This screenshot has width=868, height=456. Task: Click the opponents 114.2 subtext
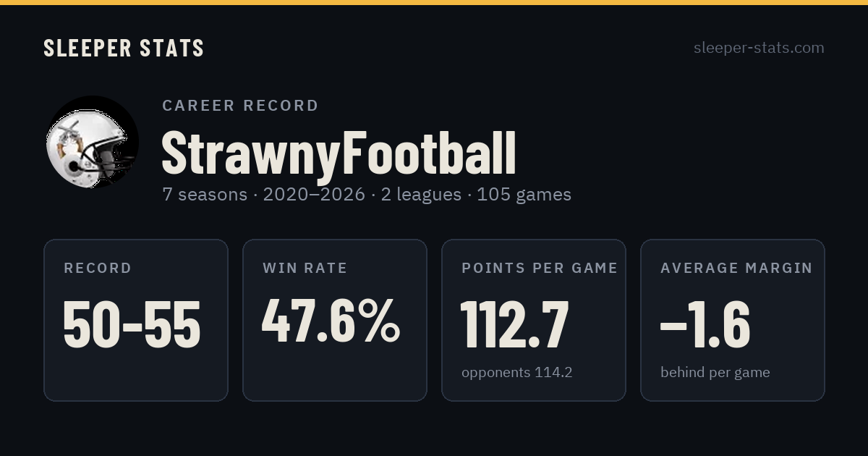point(517,373)
